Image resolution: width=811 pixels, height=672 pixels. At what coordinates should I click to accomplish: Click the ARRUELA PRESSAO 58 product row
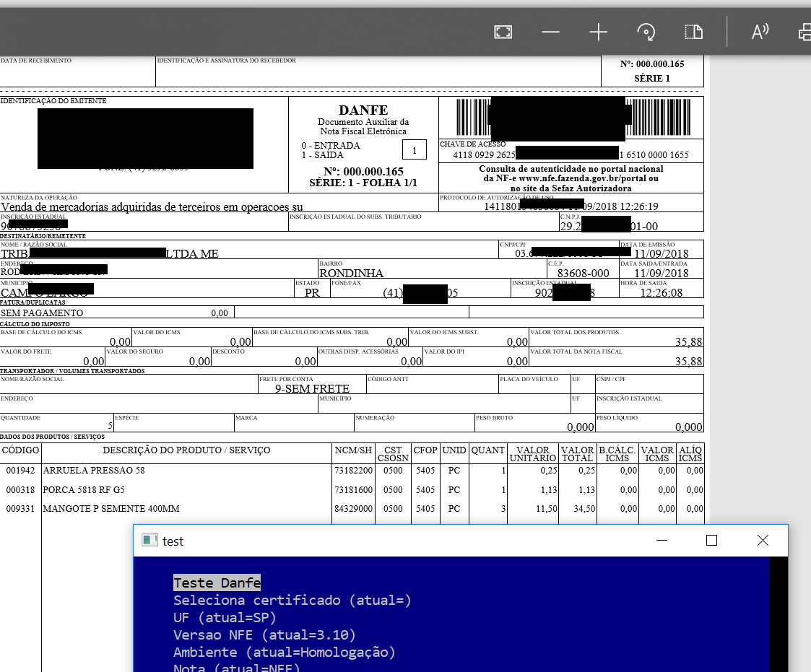point(95,471)
